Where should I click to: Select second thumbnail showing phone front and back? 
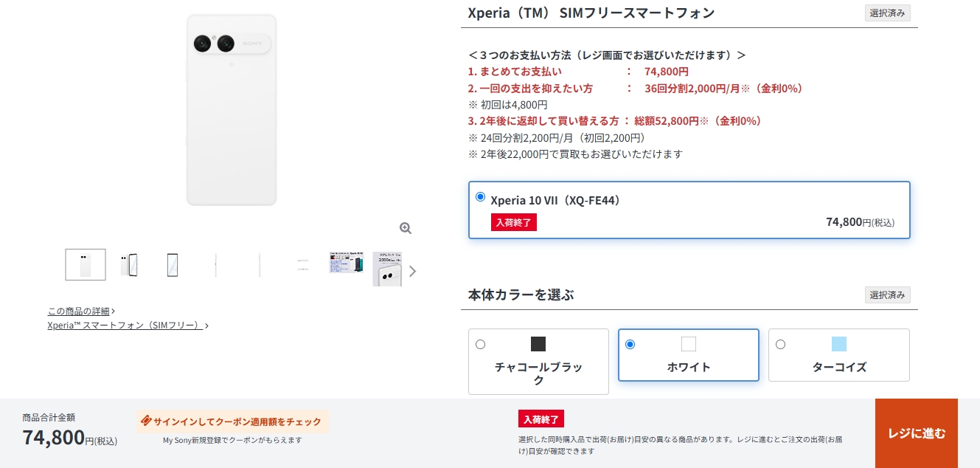[x=129, y=264]
